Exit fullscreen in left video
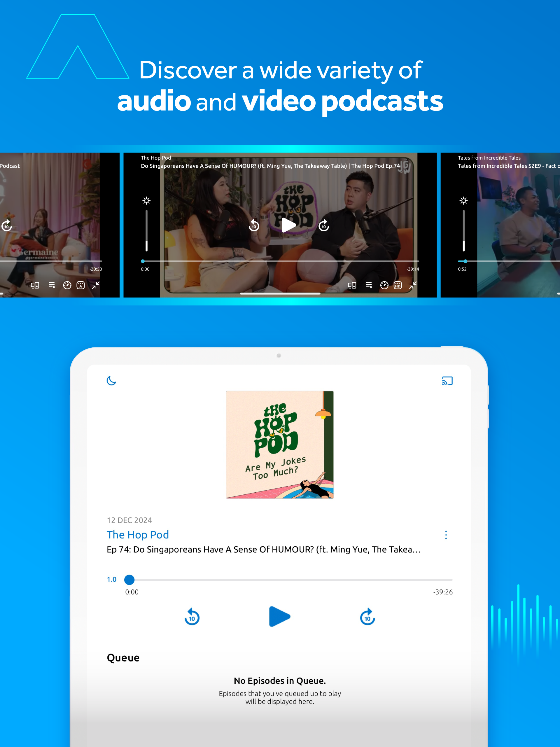 point(96,285)
